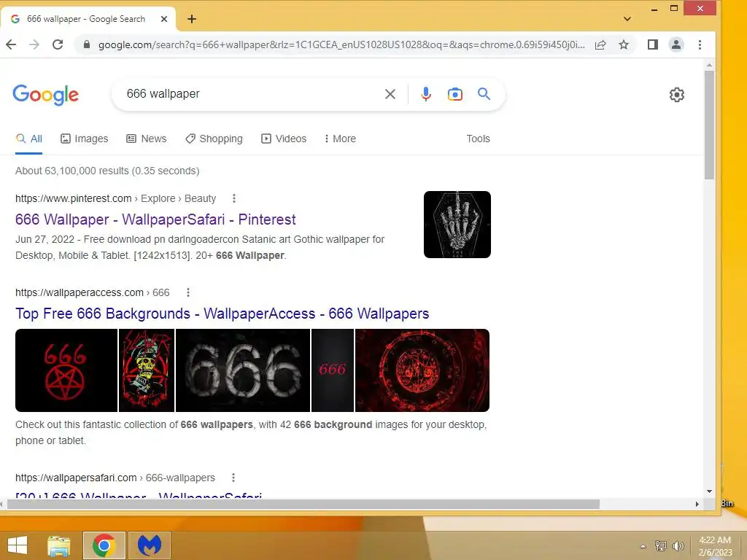Reload the Google search page
This screenshot has height=560, width=747.
[x=58, y=44]
